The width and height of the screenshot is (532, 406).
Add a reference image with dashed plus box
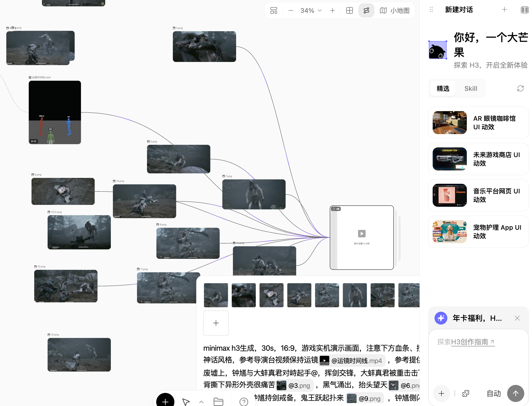[x=216, y=323]
